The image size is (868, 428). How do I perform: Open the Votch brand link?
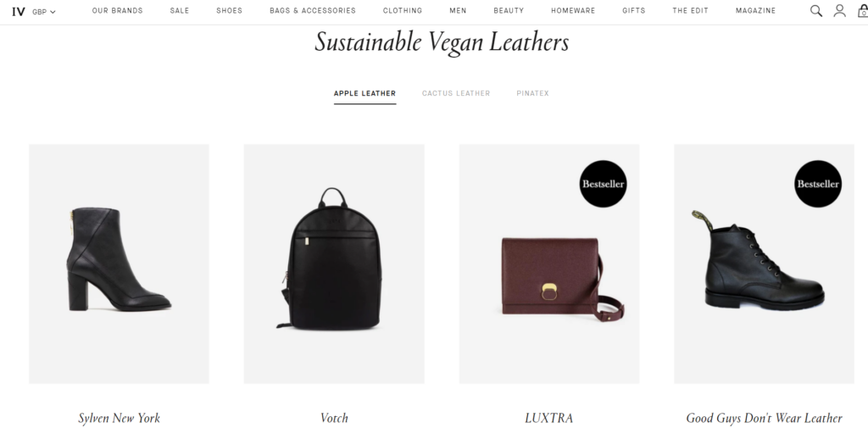pos(334,418)
